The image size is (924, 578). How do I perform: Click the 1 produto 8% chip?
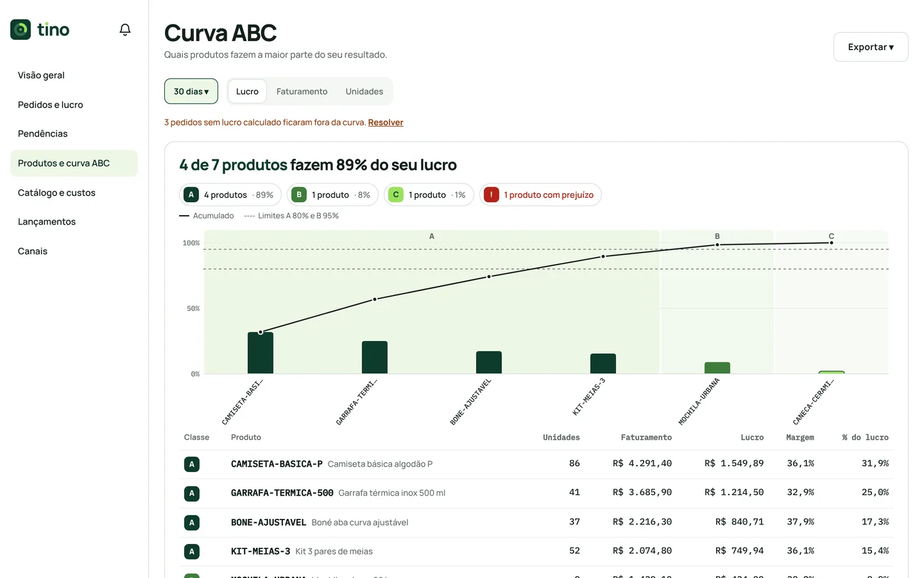(x=332, y=195)
